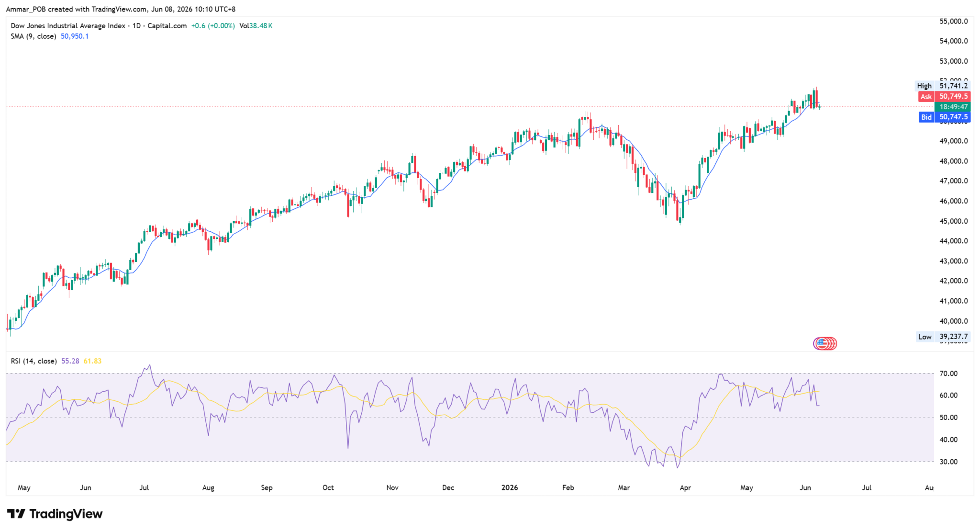The width and height of the screenshot is (980, 532).
Task: Click the Nov label on time axis
Action: pyautogui.click(x=392, y=487)
